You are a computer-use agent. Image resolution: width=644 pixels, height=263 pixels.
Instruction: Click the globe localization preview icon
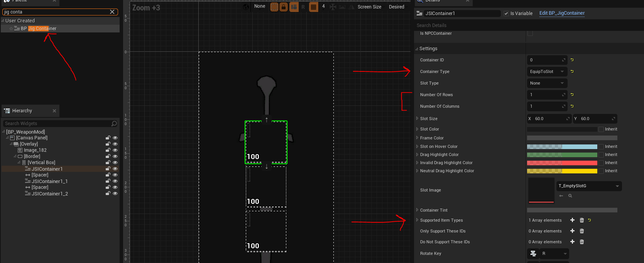coord(246,7)
